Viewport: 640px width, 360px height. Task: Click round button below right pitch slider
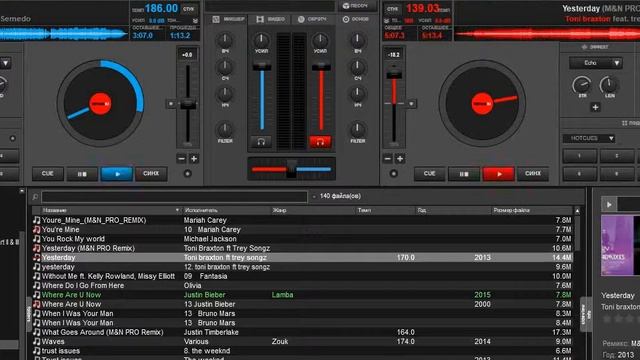click(x=393, y=173)
